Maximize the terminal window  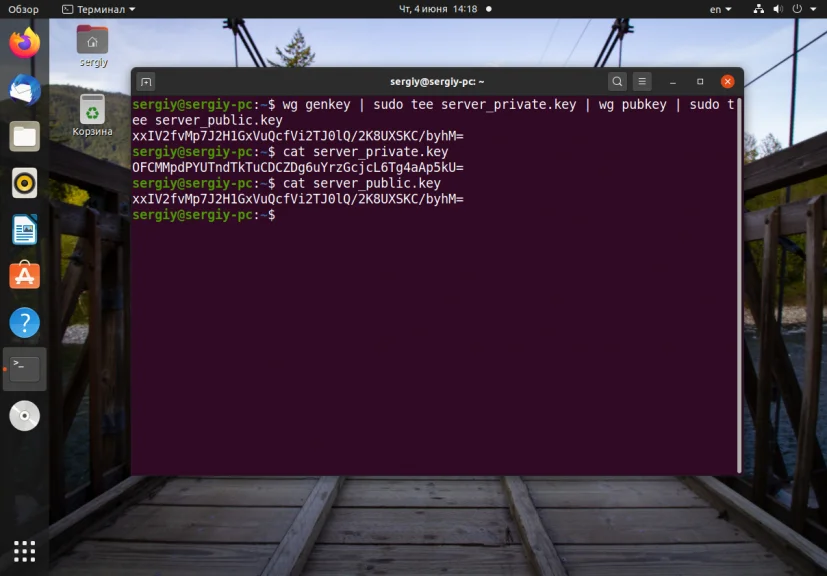tap(700, 82)
